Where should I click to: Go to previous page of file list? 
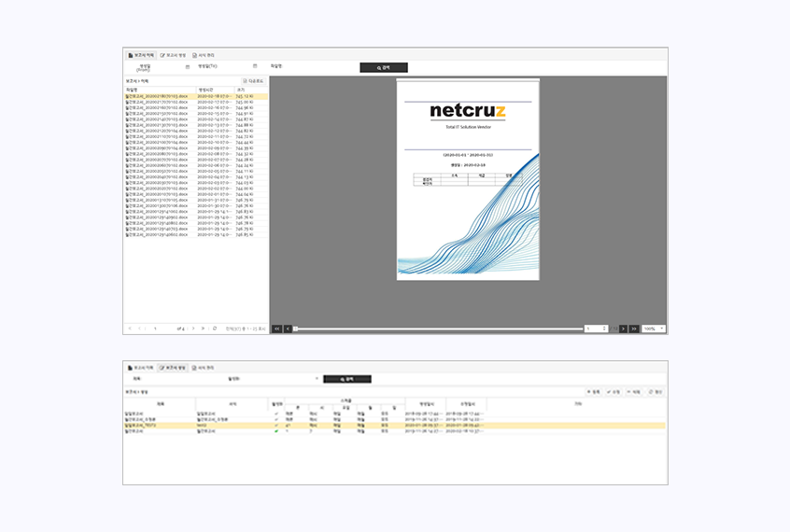coord(139,329)
